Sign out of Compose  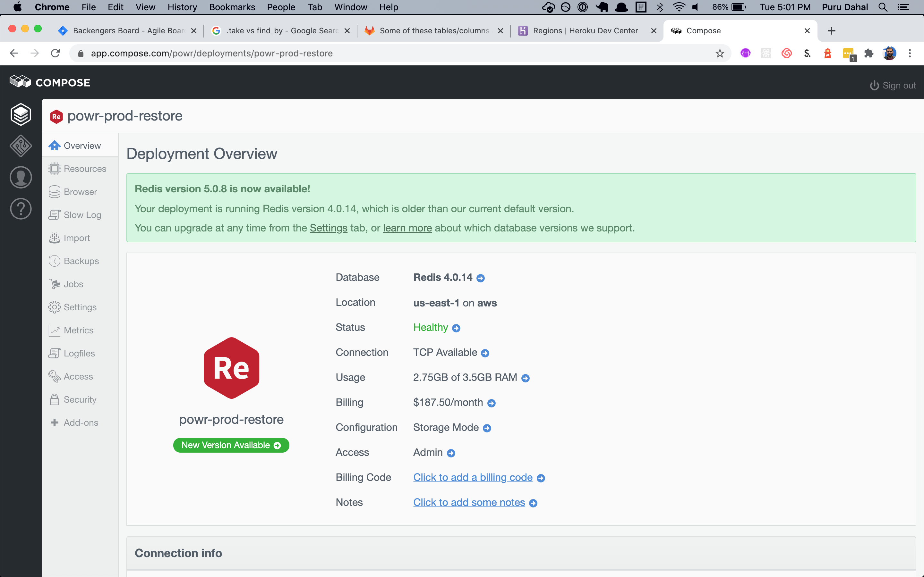coord(893,86)
